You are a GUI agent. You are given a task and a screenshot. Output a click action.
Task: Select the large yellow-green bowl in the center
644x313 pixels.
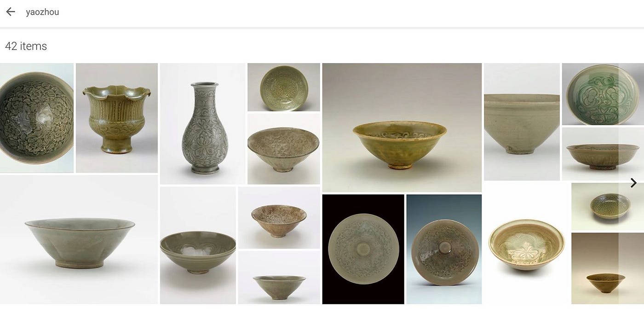click(x=402, y=128)
